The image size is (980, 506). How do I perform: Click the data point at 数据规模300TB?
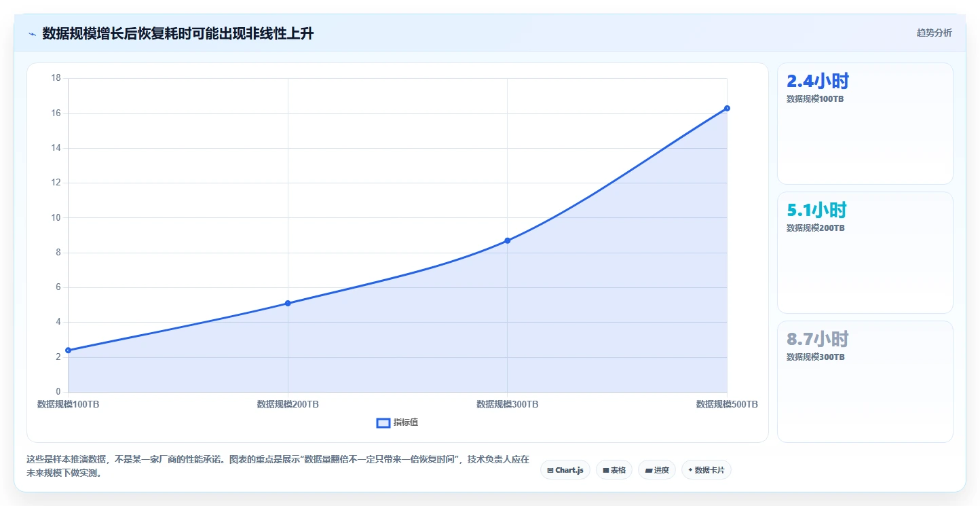coord(507,240)
